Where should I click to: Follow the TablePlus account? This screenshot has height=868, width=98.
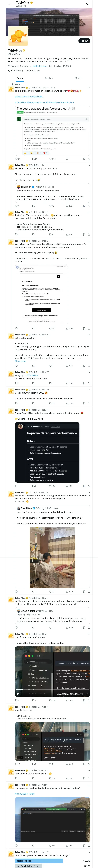(x=84, y=41)
